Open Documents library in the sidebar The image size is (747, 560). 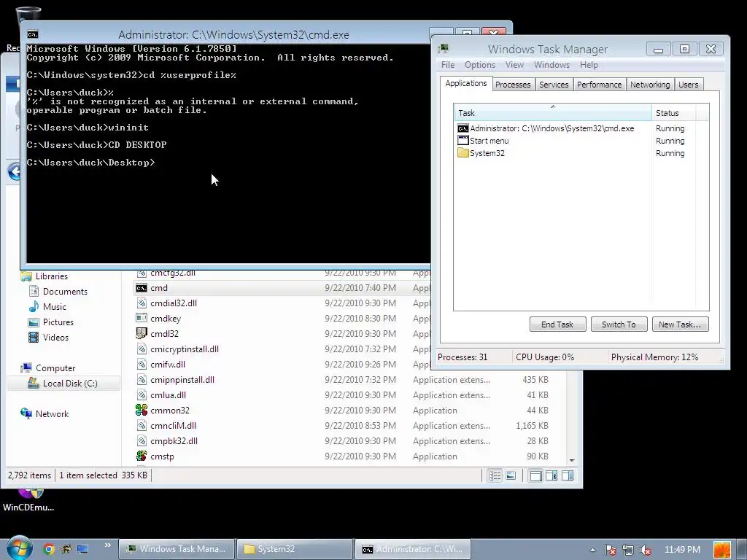point(65,292)
